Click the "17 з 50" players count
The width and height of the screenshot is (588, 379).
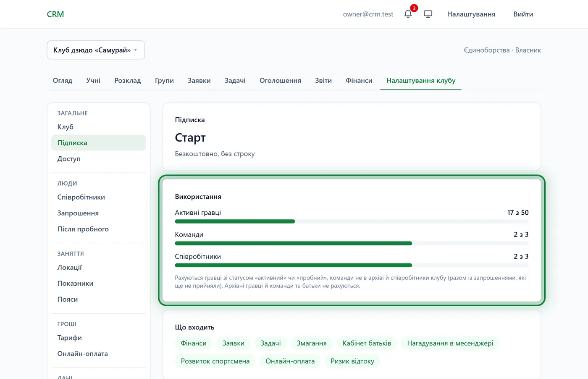518,213
